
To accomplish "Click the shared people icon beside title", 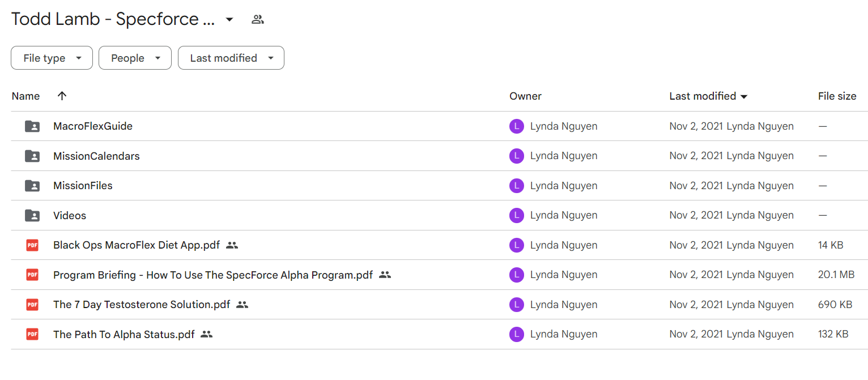I will pyautogui.click(x=258, y=19).
